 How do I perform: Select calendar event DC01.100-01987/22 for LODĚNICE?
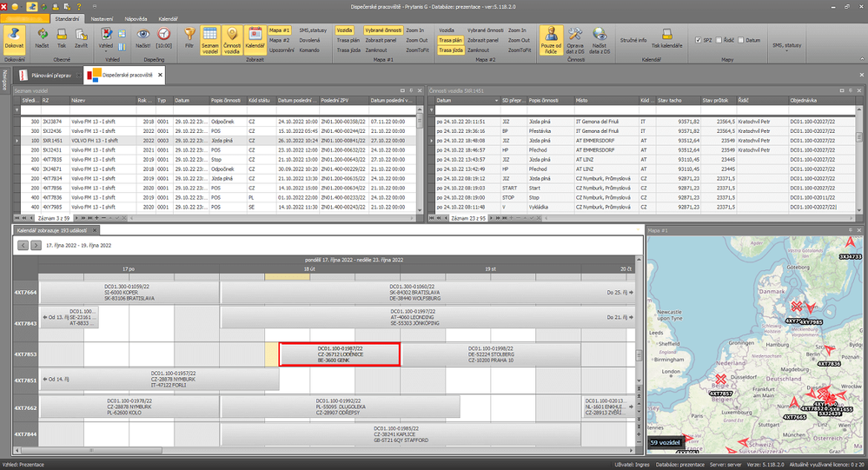point(339,354)
